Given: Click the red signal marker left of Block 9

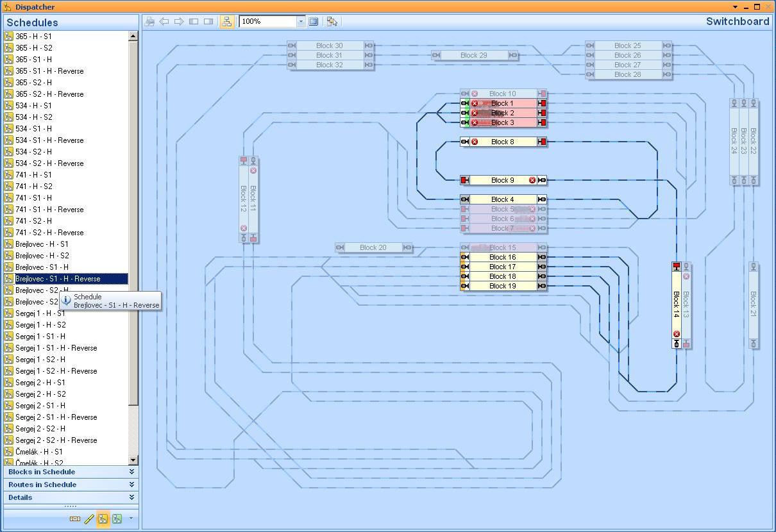Looking at the screenshot, I should [465, 180].
